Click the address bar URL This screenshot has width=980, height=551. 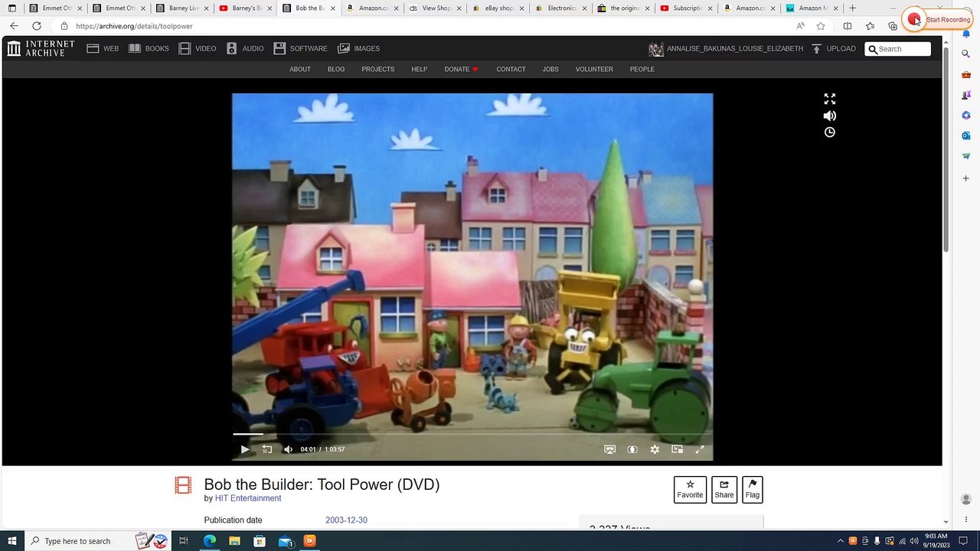(x=134, y=26)
